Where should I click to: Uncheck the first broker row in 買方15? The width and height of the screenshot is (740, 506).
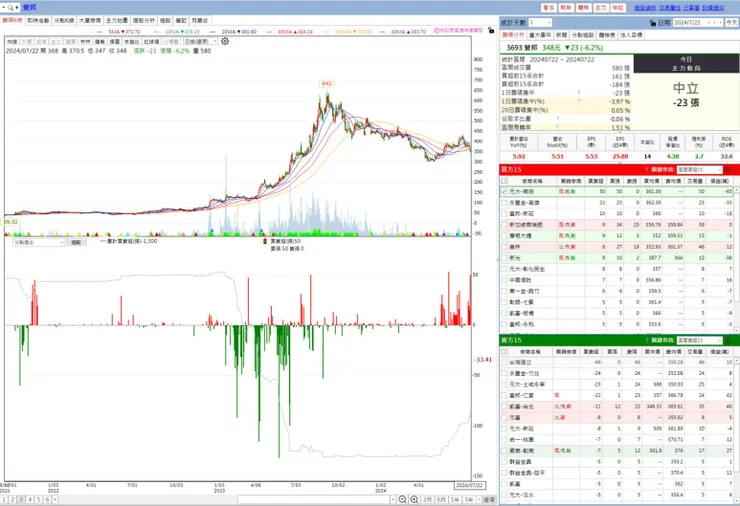[505, 192]
